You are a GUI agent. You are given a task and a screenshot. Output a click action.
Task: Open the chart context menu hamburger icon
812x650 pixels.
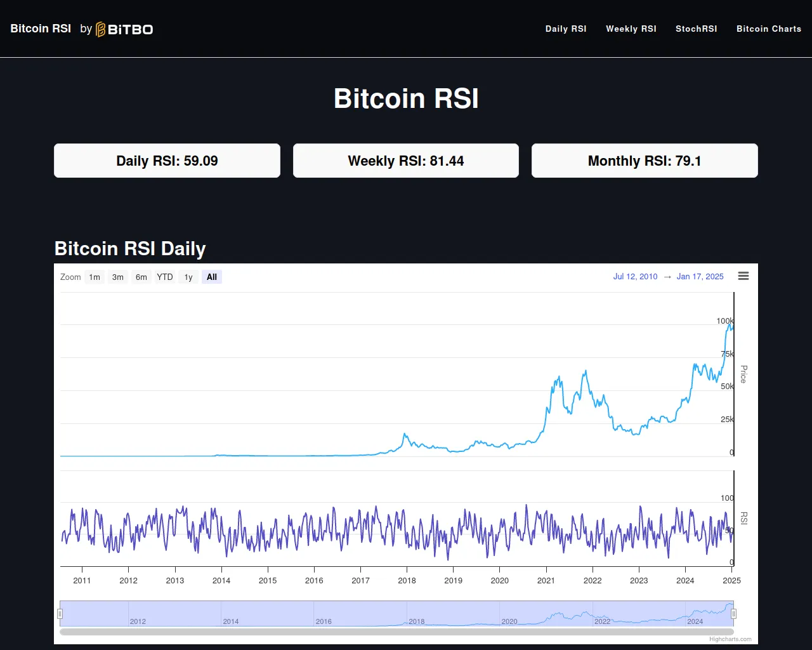tap(743, 276)
